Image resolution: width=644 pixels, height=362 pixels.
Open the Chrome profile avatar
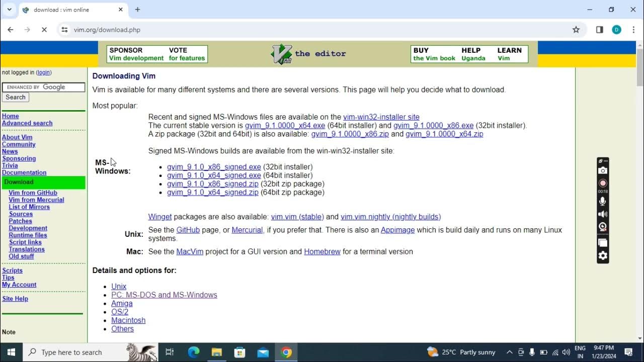coord(616,30)
